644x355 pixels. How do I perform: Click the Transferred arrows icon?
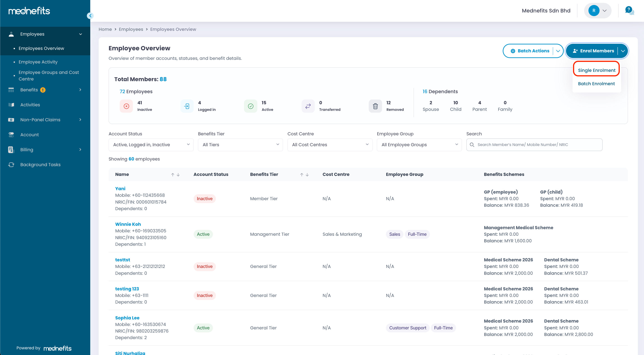[308, 106]
